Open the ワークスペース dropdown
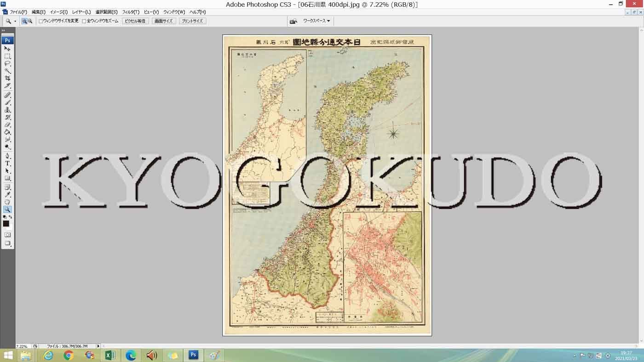Image resolution: width=644 pixels, height=362 pixels. pyautogui.click(x=316, y=21)
